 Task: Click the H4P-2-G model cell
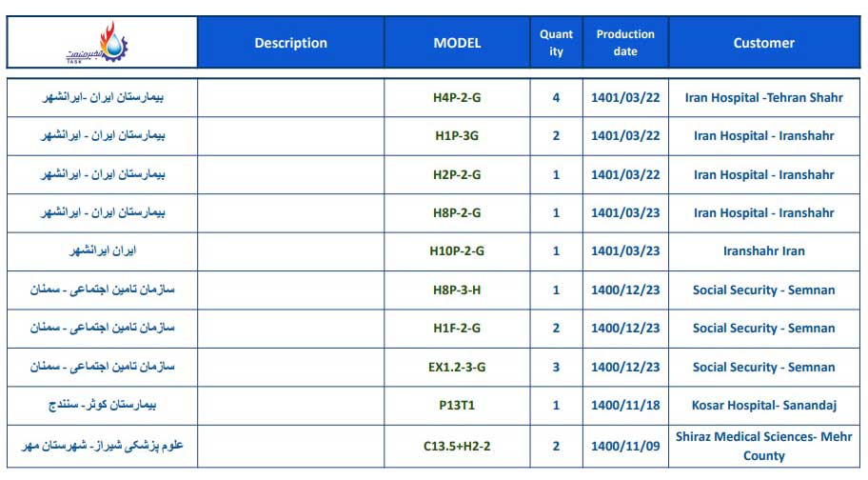(457, 97)
